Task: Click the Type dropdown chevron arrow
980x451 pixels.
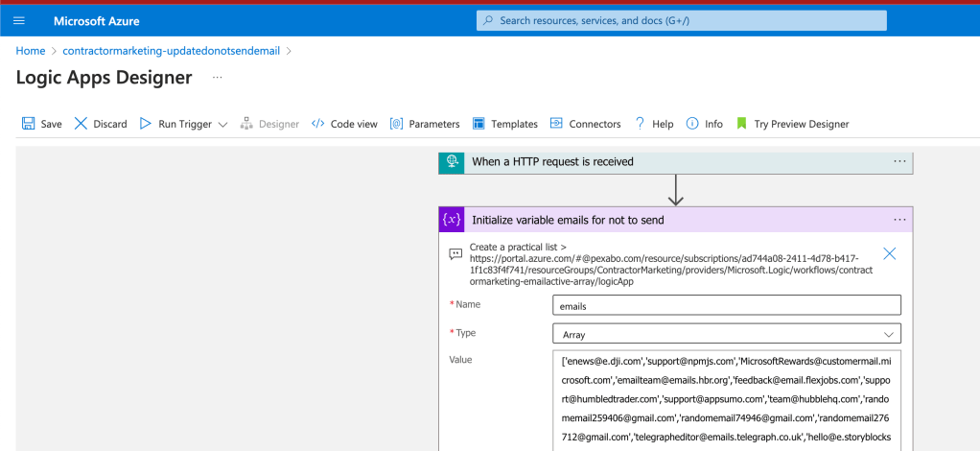Action: tap(888, 335)
